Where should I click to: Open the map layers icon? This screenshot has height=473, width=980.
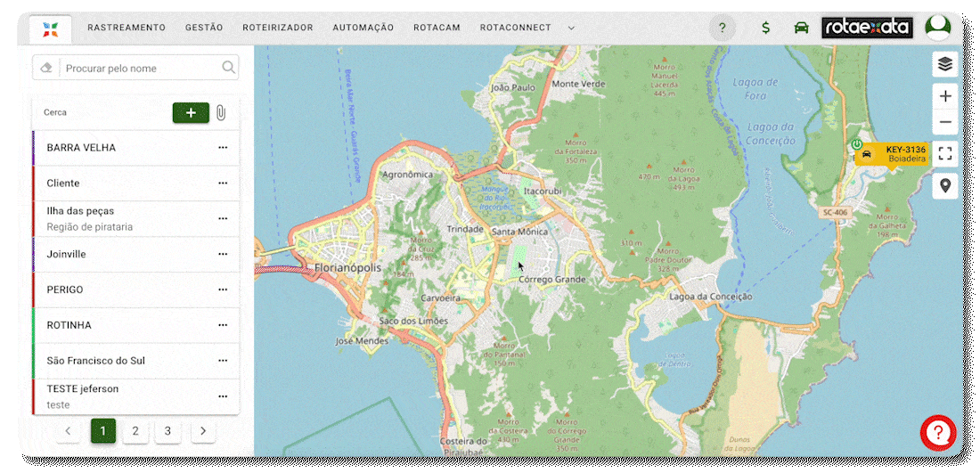(x=945, y=64)
